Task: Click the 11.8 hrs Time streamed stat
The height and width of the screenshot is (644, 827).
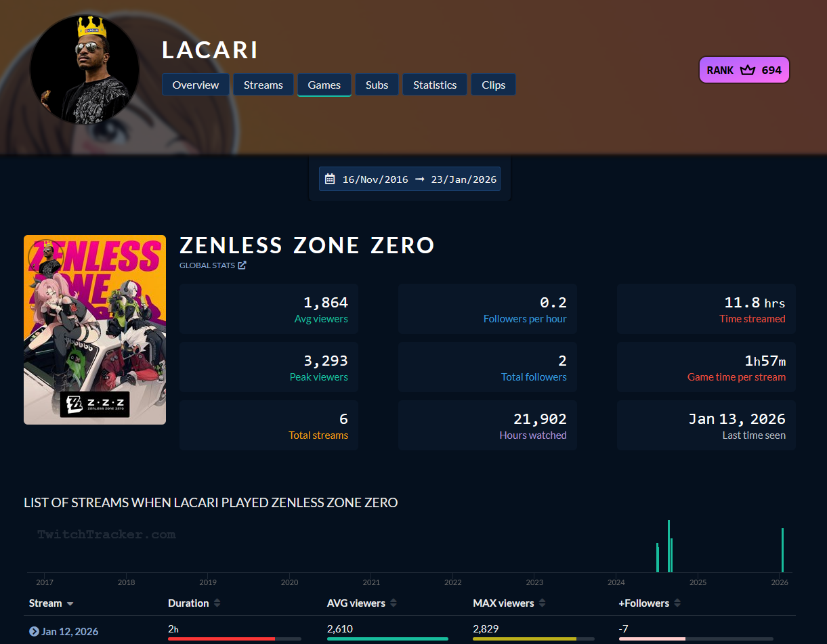Action: click(706, 309)
